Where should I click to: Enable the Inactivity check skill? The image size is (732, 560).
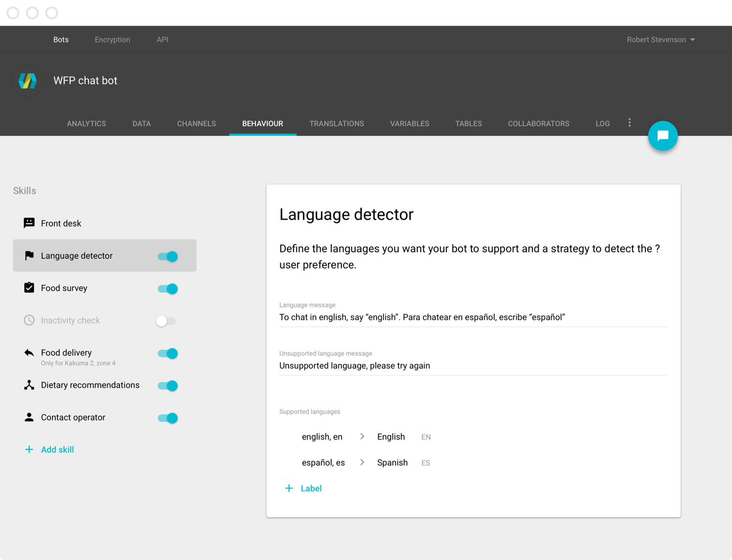coord(166,321)
